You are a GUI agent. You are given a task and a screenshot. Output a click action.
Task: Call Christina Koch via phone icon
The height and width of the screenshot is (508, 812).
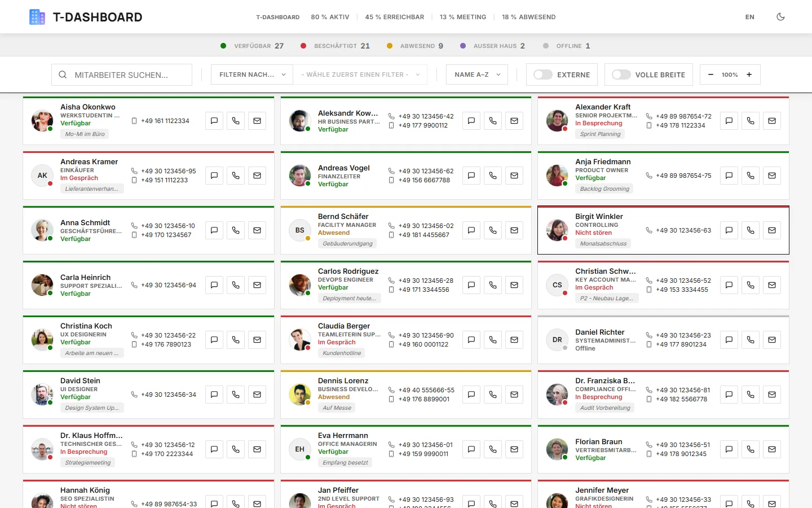[236, 340]
